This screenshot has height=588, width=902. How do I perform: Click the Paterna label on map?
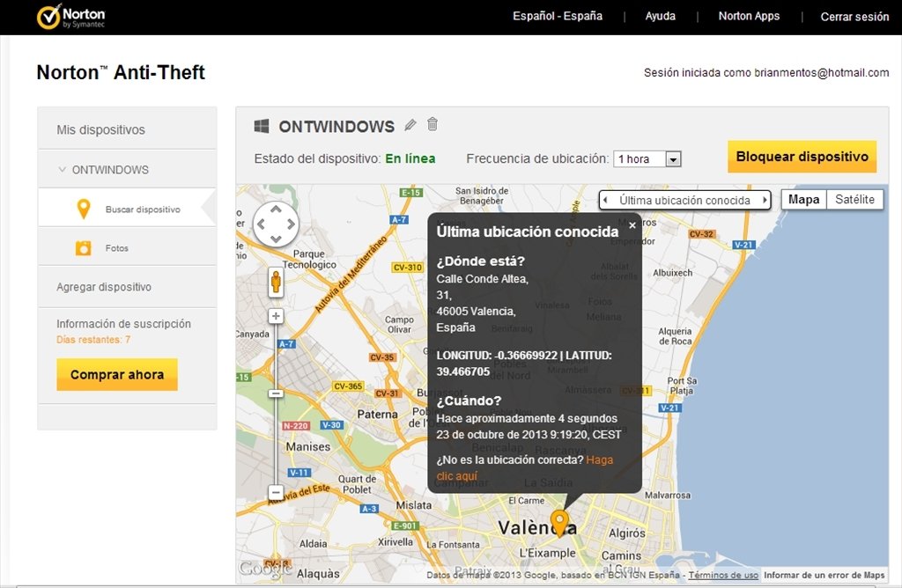[377, 414]
